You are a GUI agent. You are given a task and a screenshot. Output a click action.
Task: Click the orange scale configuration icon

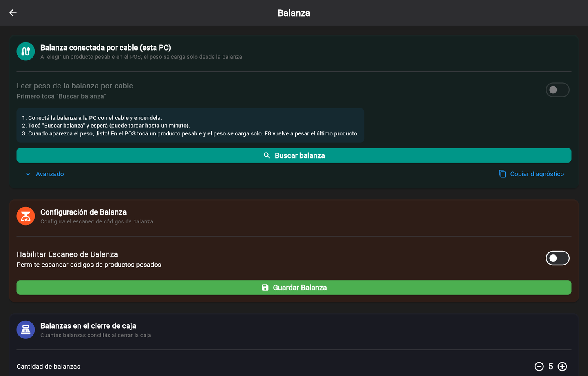[x=26, y=216]
